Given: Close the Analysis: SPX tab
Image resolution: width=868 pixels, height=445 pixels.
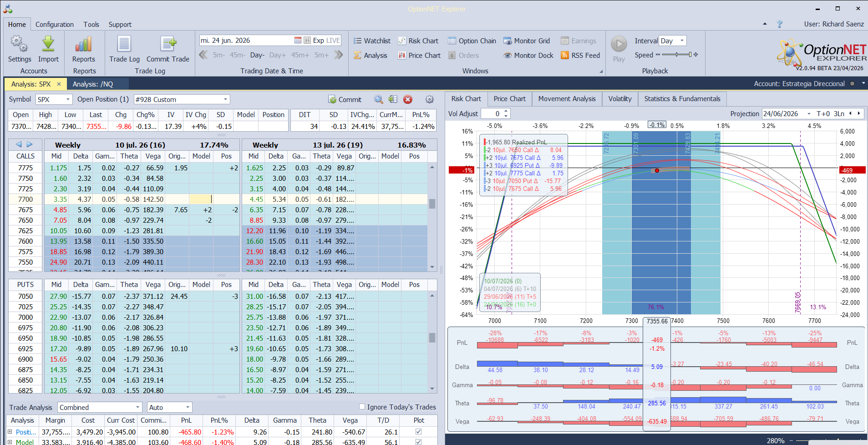Looking at the screenshot, I should coord(59,84).
